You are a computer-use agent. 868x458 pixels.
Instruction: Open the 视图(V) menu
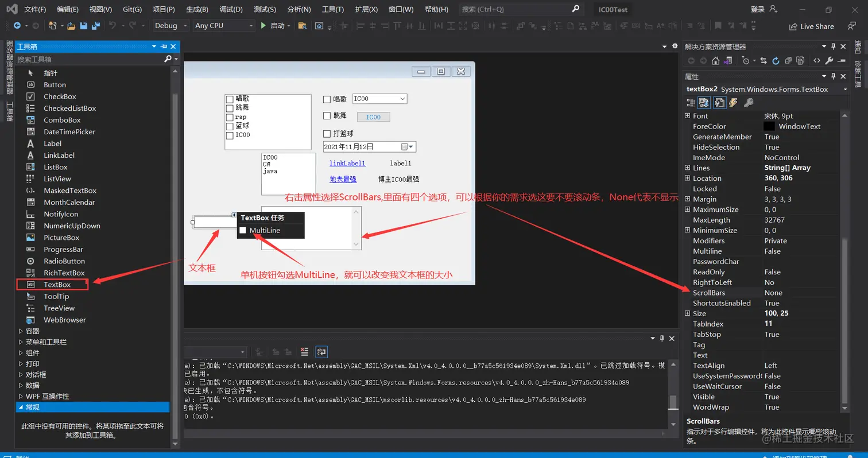pyautogui.click(x=100, y=9)
